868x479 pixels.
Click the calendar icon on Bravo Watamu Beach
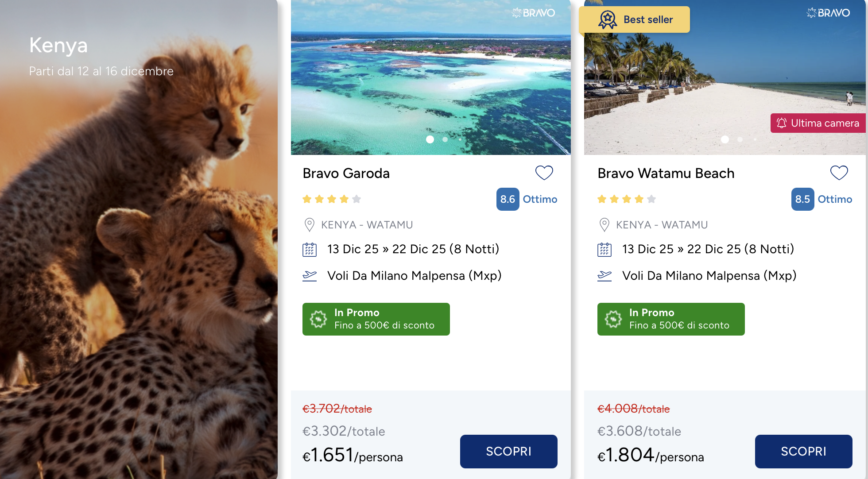pos(604,250)
